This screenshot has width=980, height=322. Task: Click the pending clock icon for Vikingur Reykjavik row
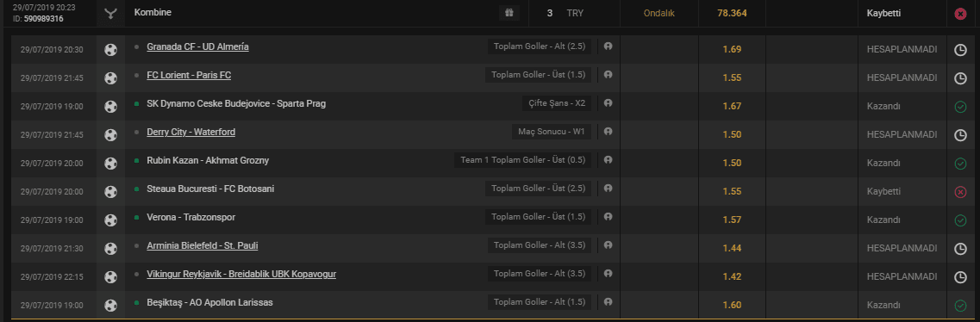point(960,278)
